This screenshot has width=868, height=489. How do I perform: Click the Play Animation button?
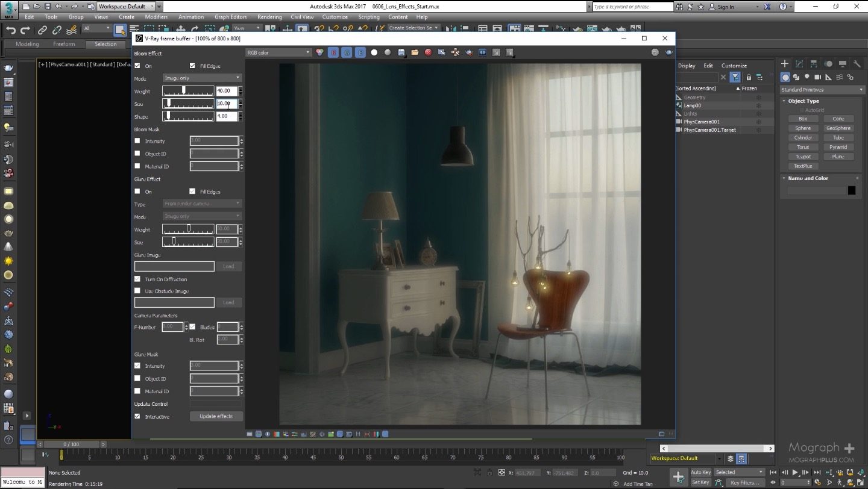tap(795, 473)
